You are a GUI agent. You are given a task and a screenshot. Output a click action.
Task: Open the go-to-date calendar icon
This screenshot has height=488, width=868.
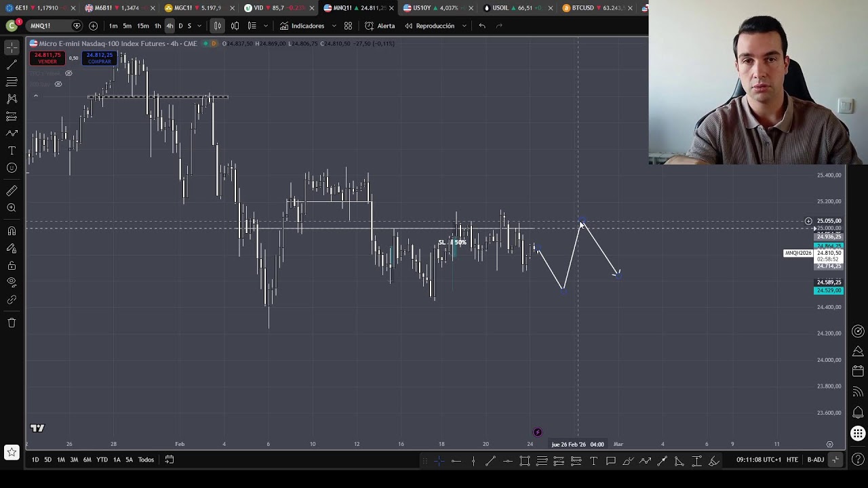point(170,460)
